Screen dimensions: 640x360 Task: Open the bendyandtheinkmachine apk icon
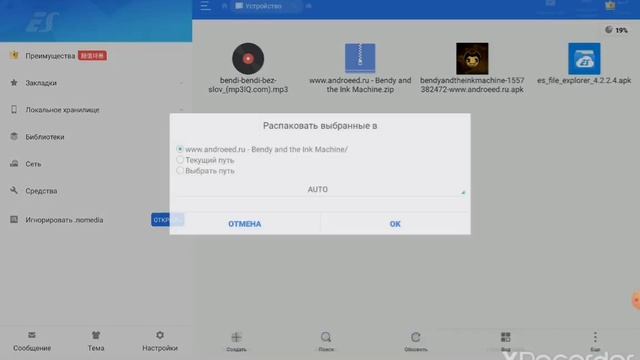472,58
